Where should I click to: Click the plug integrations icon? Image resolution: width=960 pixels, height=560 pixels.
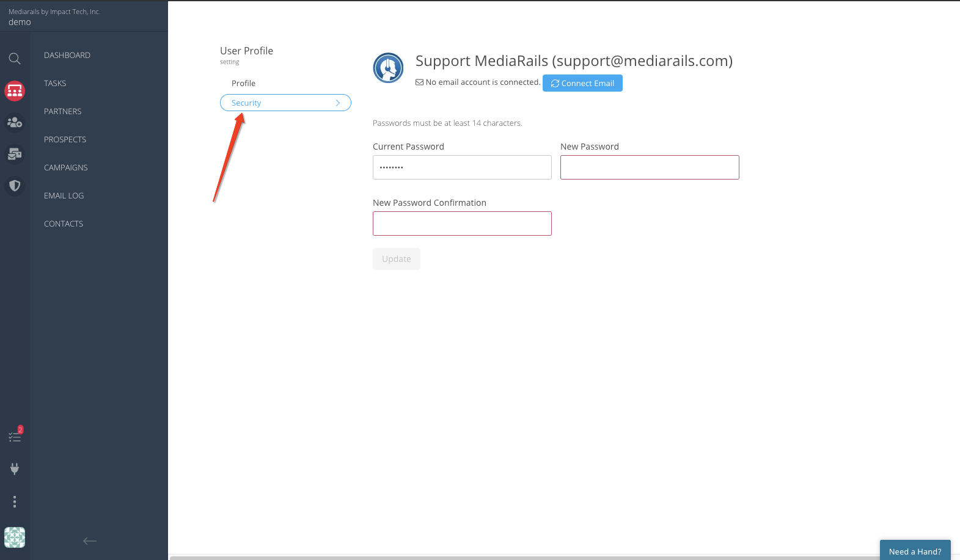pyautogui.click(x=15, y=468)
